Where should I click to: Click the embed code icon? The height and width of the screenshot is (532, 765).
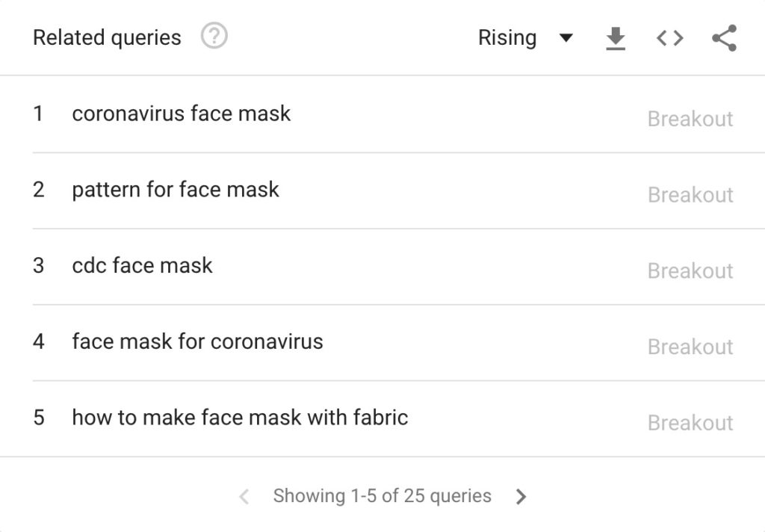(669, 38)
